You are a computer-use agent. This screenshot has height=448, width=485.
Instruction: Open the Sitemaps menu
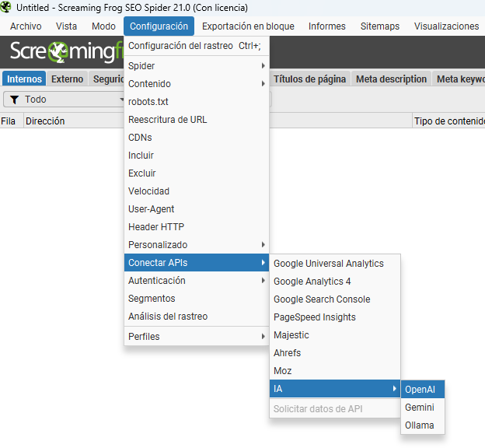pyautogui.click(x=380, y=26)
